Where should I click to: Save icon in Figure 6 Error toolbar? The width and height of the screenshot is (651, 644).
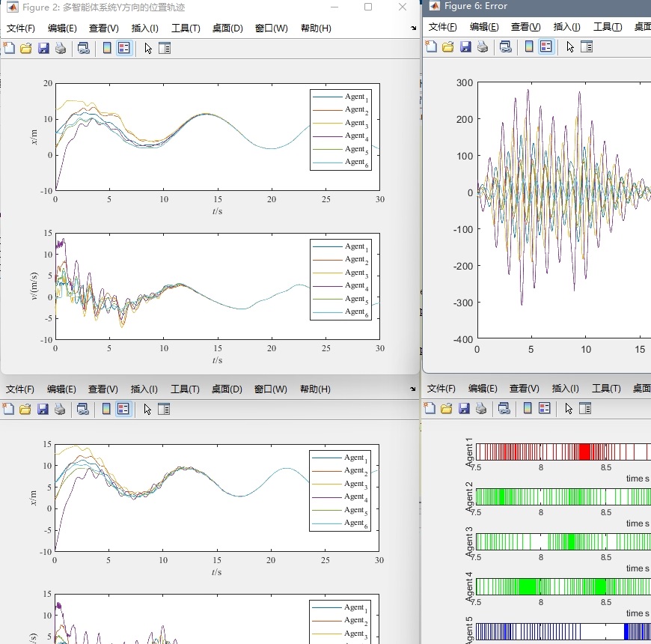(x=465, y=46)
